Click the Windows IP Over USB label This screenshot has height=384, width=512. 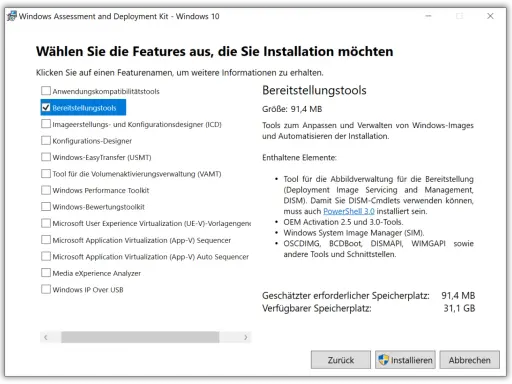point(88,290)
